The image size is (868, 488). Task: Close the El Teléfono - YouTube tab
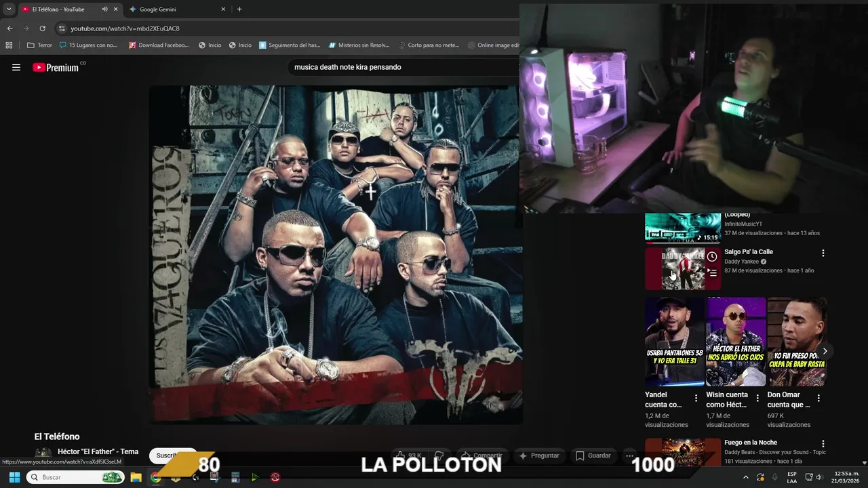(115, 9)
